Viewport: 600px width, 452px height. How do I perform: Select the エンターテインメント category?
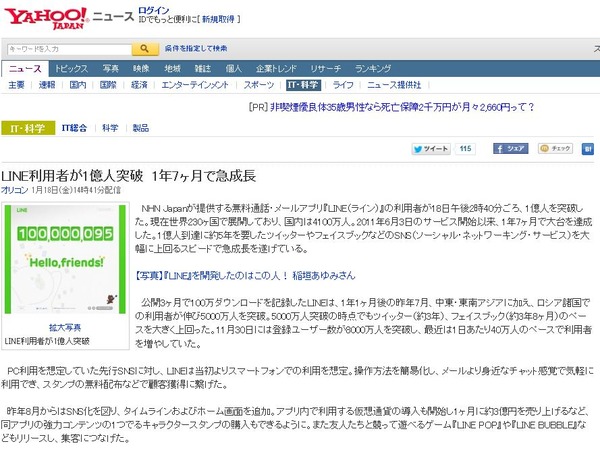pyautogui.click(x=195, y=85)
